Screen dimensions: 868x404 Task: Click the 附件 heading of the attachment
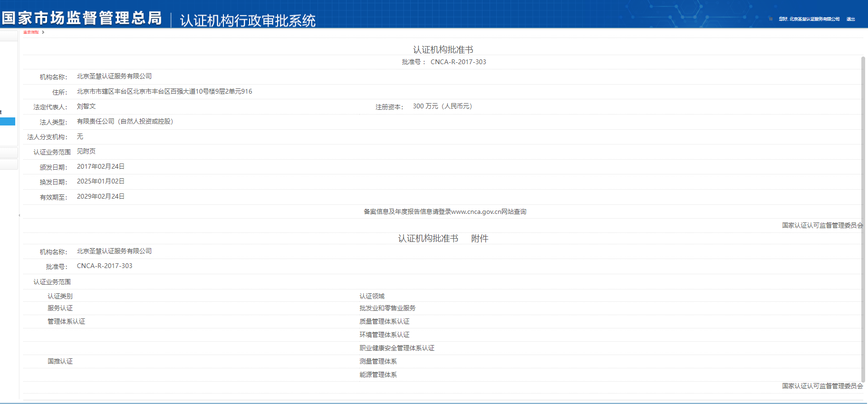[x=480, y=239]
